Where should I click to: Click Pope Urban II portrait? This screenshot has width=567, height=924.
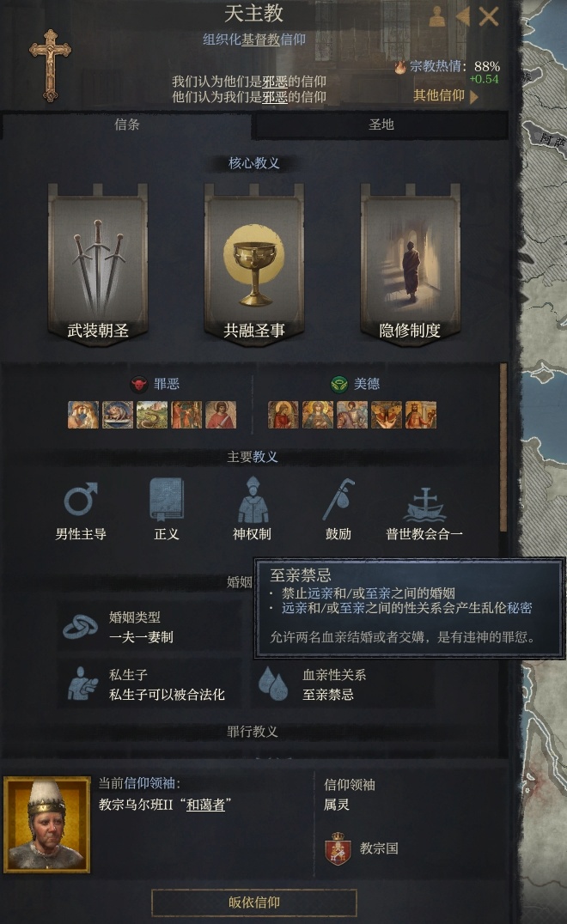tap(46, 824)
